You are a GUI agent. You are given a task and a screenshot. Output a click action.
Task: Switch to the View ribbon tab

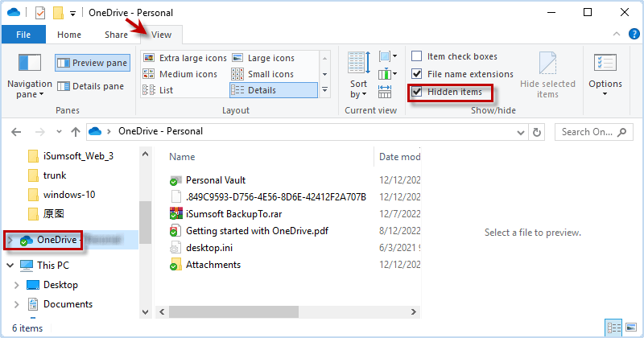(161, 35)
